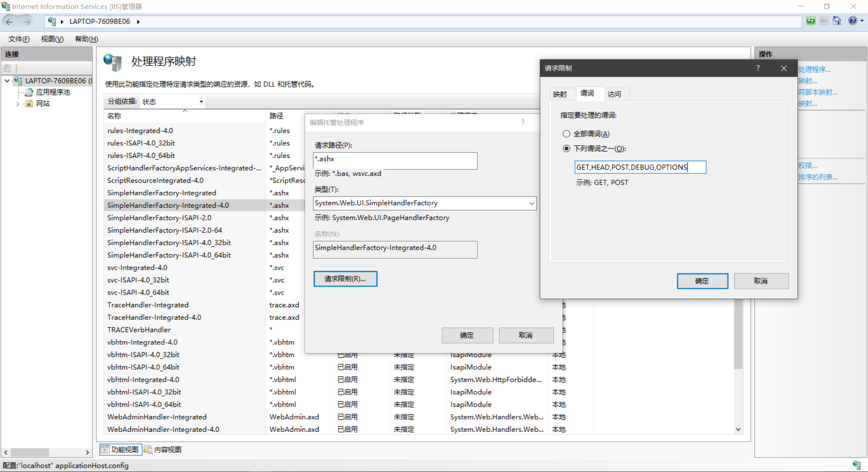Open the help question mark icon
Image resolution: width=868 pixels, height=472 pixels.
pyautogui.click(x=853, y=21)
